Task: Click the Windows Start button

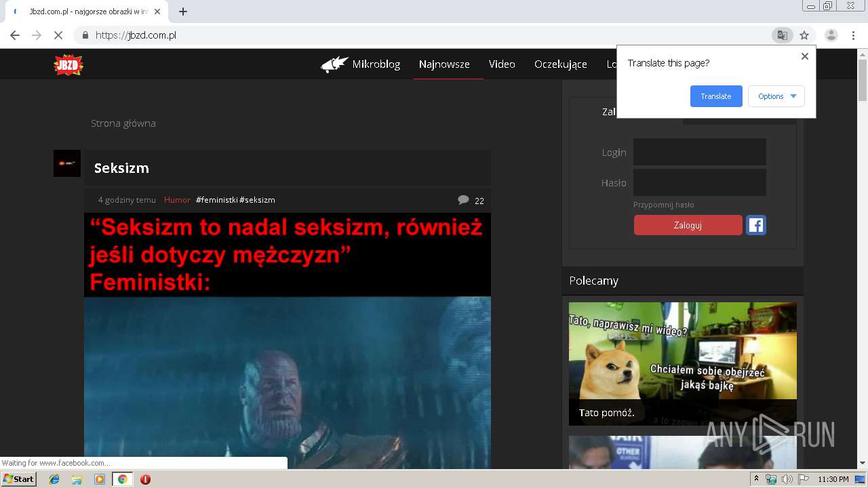Action: [19, 479]
